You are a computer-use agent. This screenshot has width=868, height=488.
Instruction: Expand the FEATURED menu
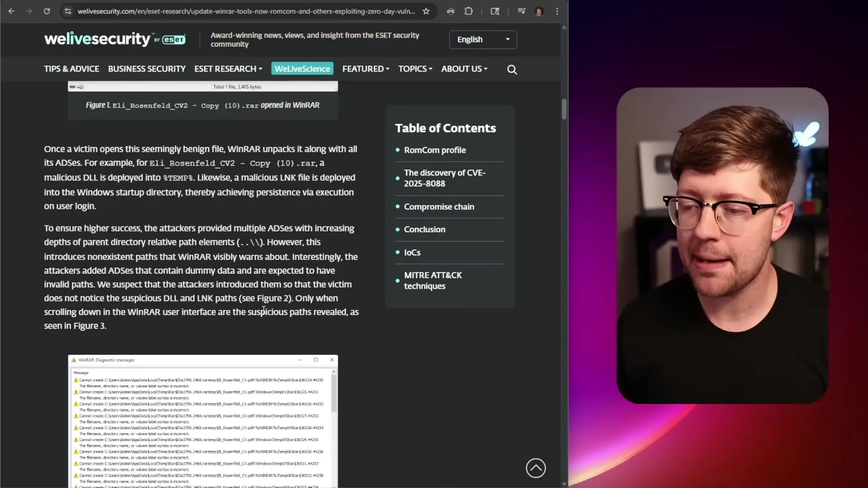tap(366, 69)
